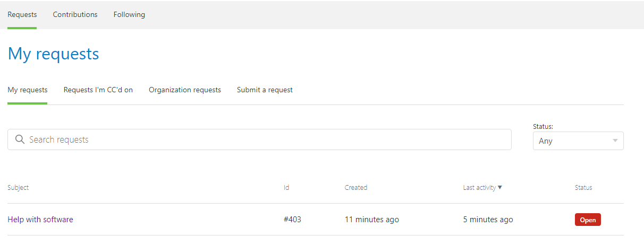
Task: Click the Last activity sort arrow
Action: point(500,187)
